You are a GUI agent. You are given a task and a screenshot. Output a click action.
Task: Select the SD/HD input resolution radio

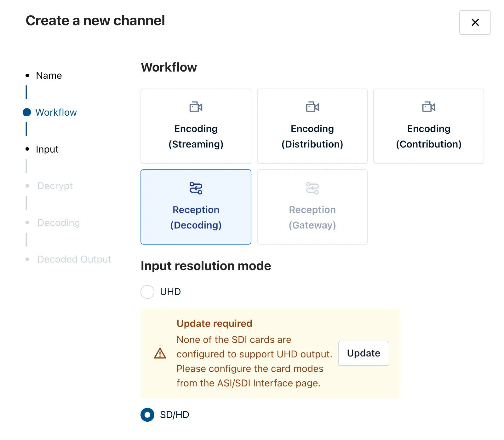coord(147,415)
